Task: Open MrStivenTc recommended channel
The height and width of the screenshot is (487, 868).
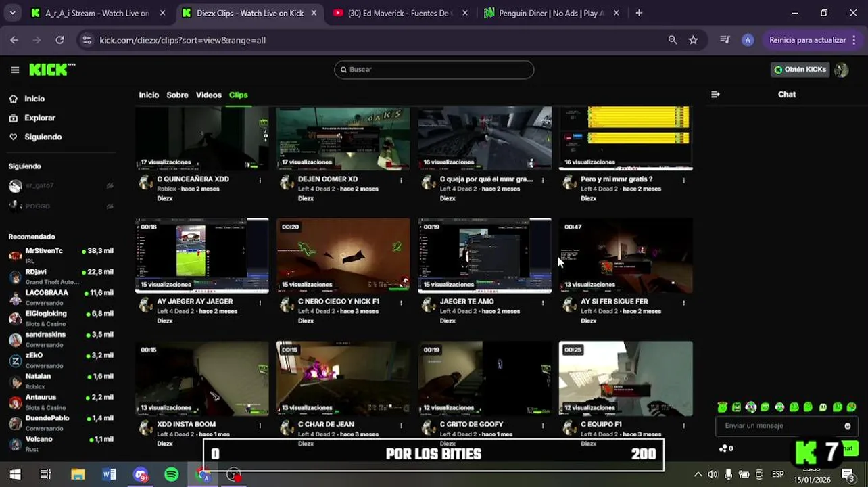Action: coord(61,255)
